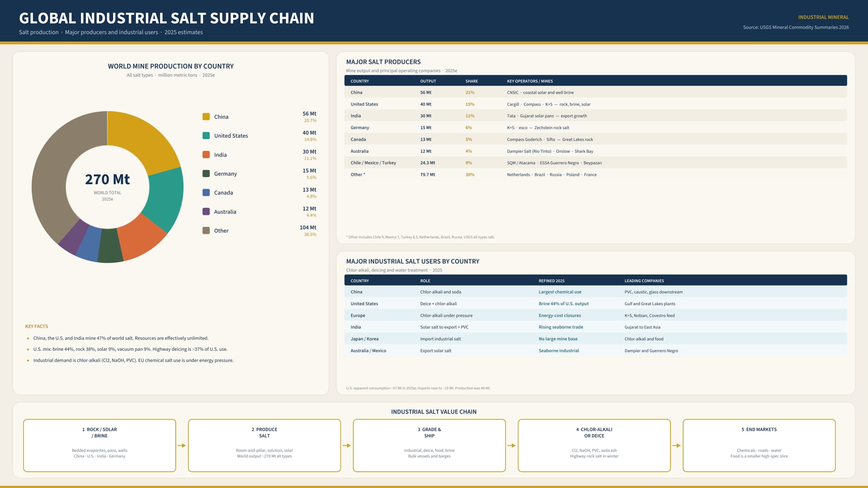This screenshot has height=488, width=868.
Task: Click the REFINED 2025 column header
Action: click(x=552, y=281)
